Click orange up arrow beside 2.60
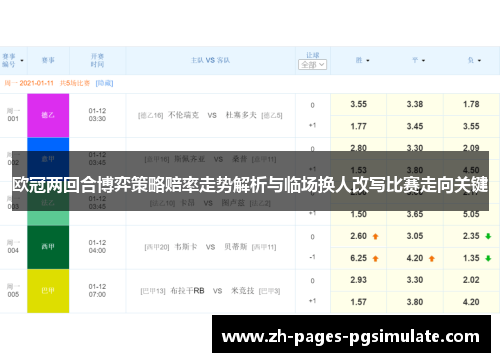Viewport: 500px width, 362px height. click(x=376, y=237)
